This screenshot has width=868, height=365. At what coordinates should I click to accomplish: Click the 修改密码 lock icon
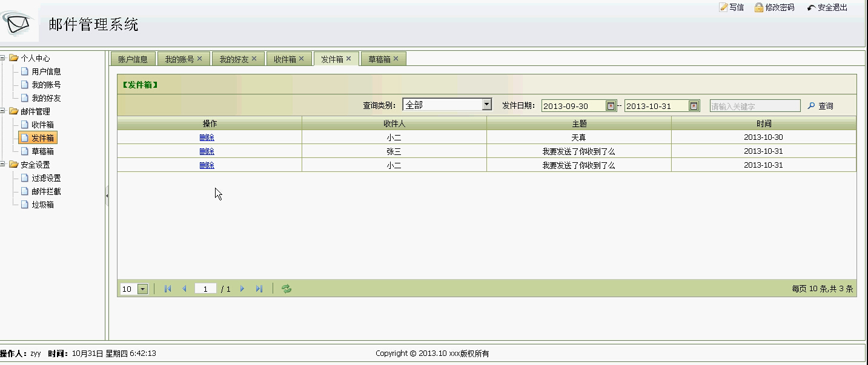click(x=758, y=7)
